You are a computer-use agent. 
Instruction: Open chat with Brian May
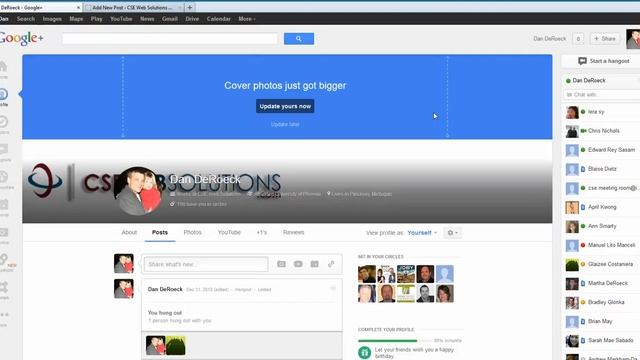[601, 322]
